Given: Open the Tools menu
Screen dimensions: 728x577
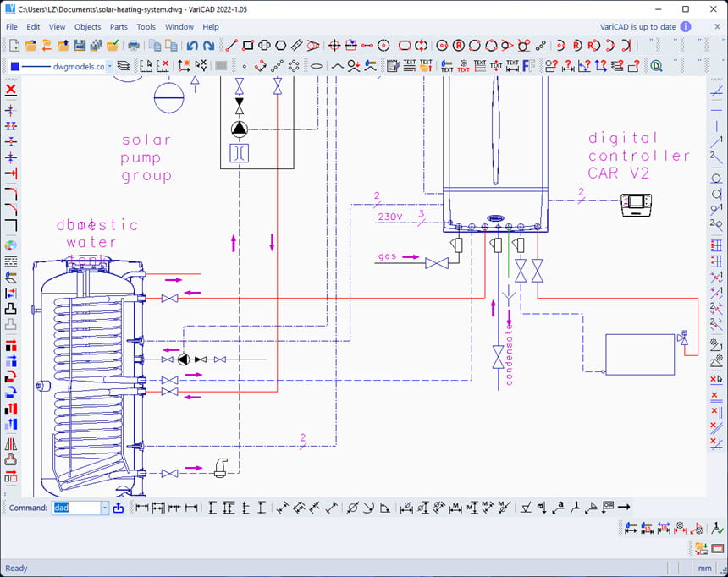Looking at the screenshot, I should 146,27.
